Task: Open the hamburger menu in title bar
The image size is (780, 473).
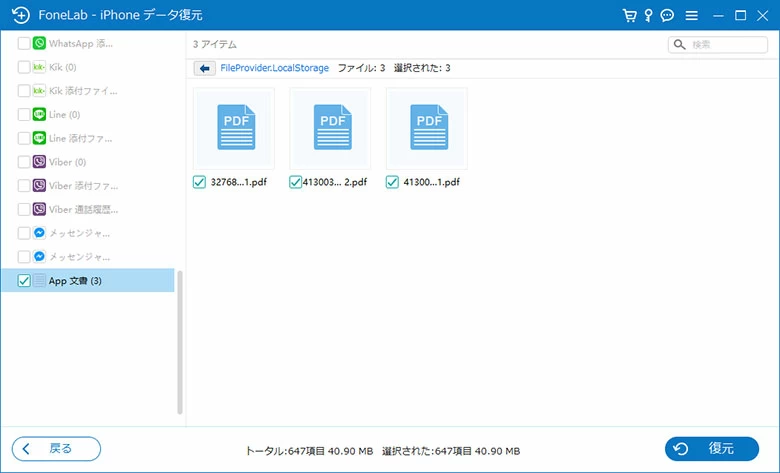Action: click(x=691, y=16)
